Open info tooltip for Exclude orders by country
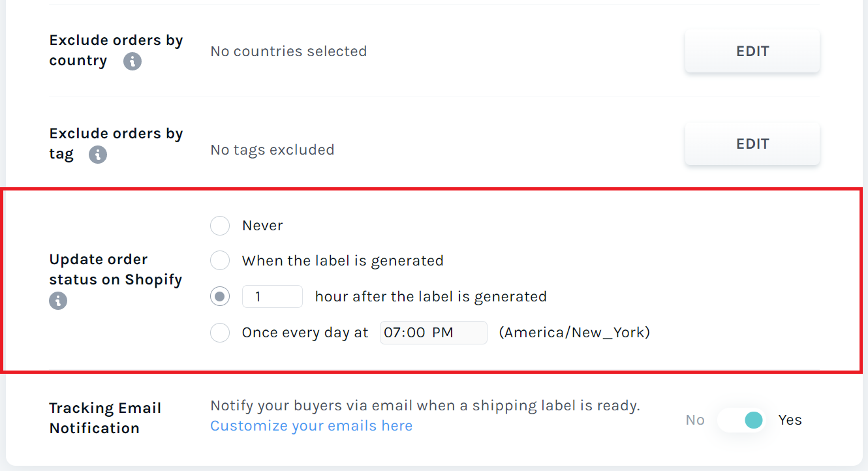 pyautogui.click(x=132, y=61)
